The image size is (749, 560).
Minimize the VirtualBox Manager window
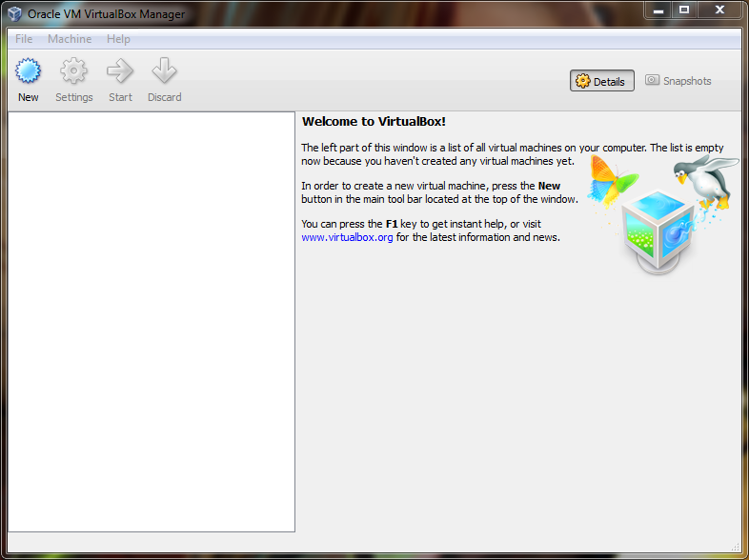[x=658, y=10]
